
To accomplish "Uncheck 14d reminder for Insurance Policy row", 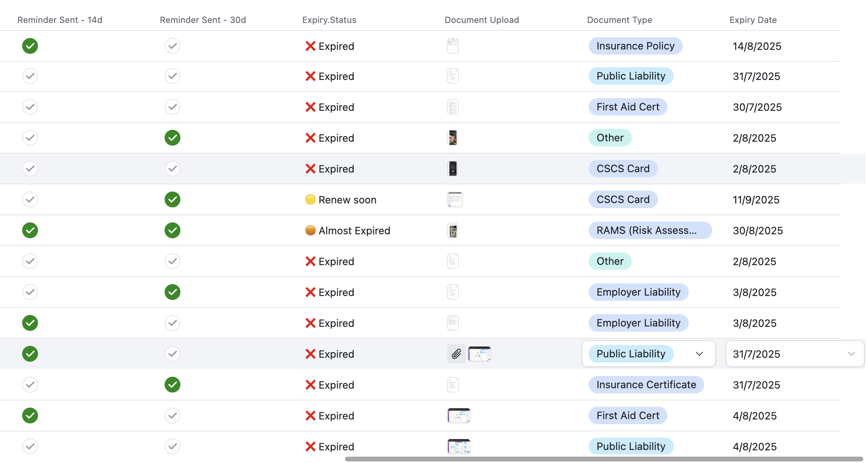I will tap(30, 46).
